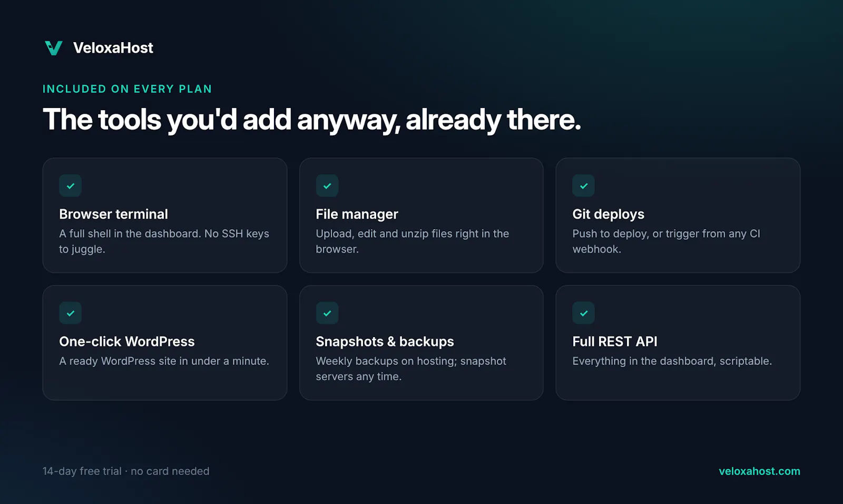Select the Full REST API heading
This screenshot has width=843, height=504.
(x=614, y=342)
